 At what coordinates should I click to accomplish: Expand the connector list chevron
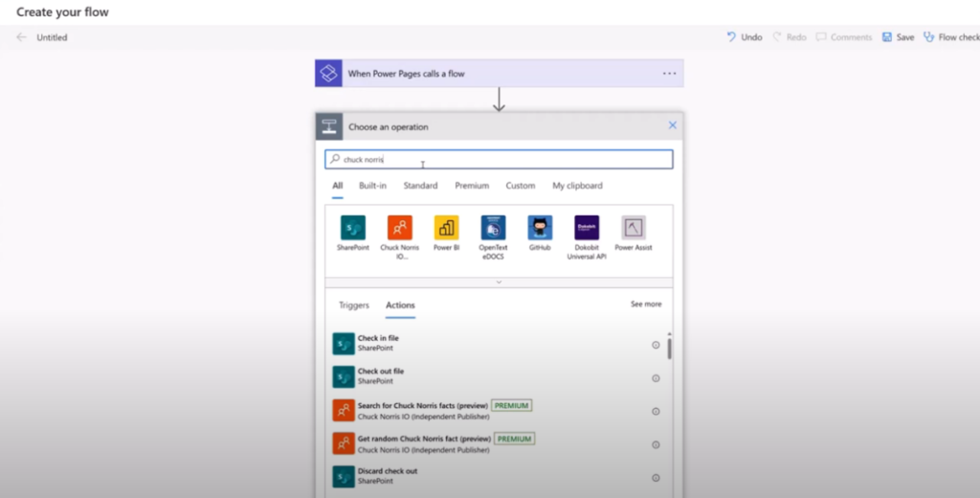pyautogui.click(x=499, y=283)
